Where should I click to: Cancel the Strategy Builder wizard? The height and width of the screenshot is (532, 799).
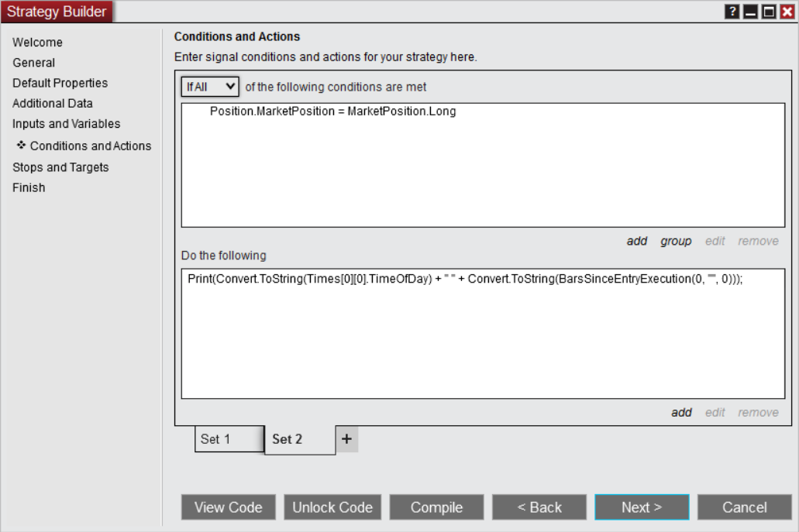pyautogui.click(x=745, y=507)
